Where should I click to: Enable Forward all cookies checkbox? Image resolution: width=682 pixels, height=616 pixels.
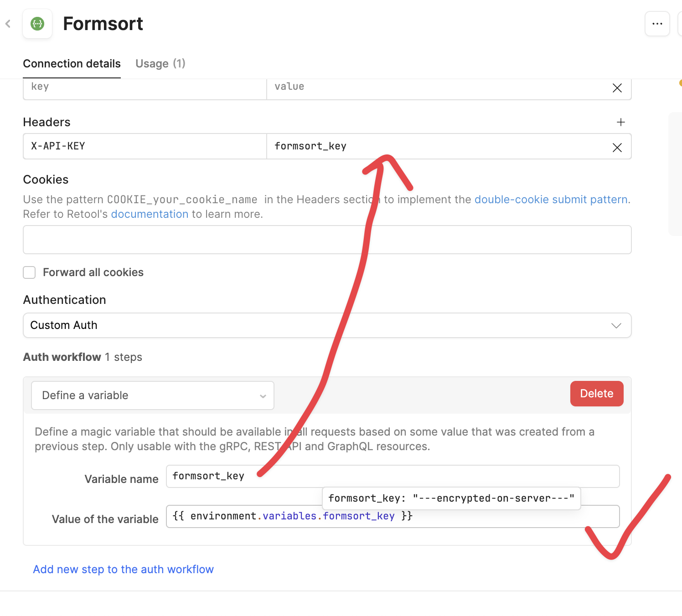(30, 272)
